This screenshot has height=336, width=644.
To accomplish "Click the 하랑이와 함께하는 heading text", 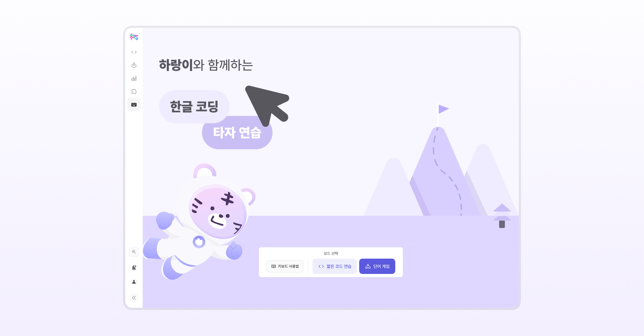I will click(x=206, y=65).
